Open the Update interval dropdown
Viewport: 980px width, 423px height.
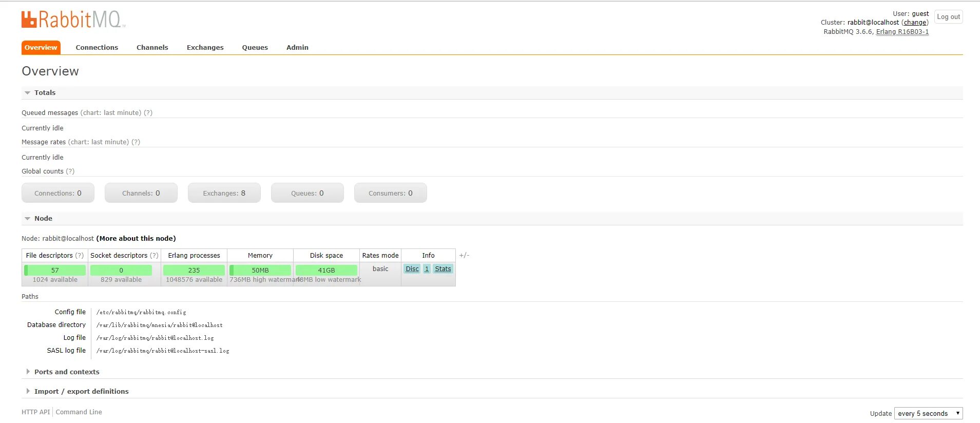click(x=928, y=414)
